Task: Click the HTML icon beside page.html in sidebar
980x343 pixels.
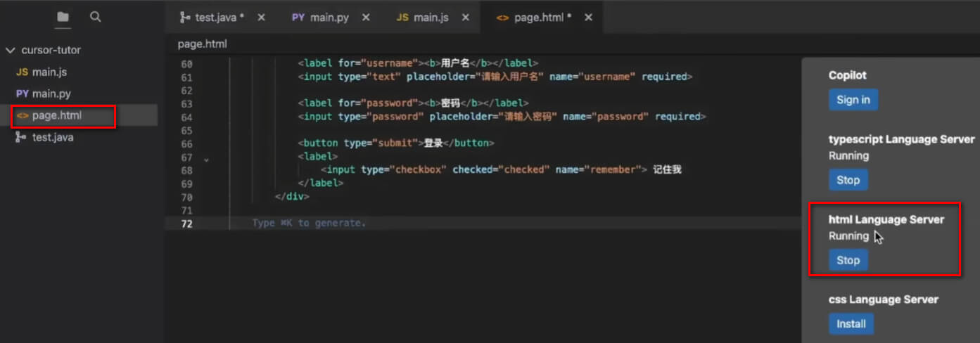Action: pyautogui.click(x=22, y=115)
